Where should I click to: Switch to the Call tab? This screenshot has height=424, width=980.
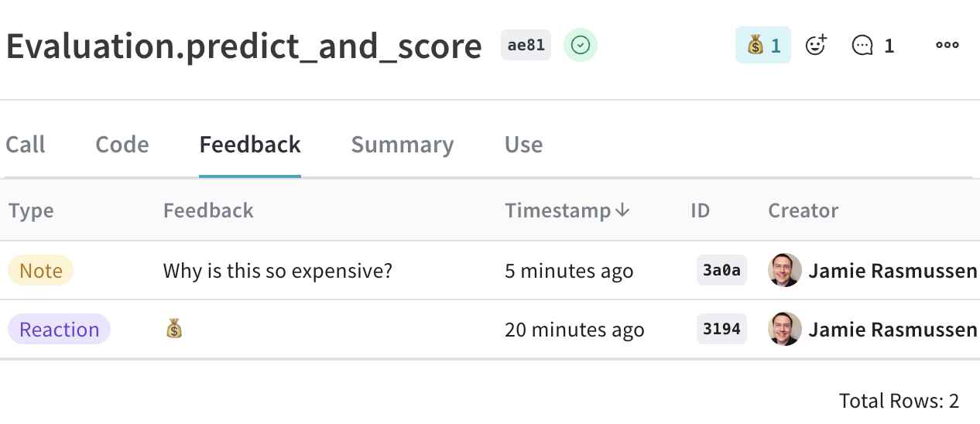click(26, 145)
